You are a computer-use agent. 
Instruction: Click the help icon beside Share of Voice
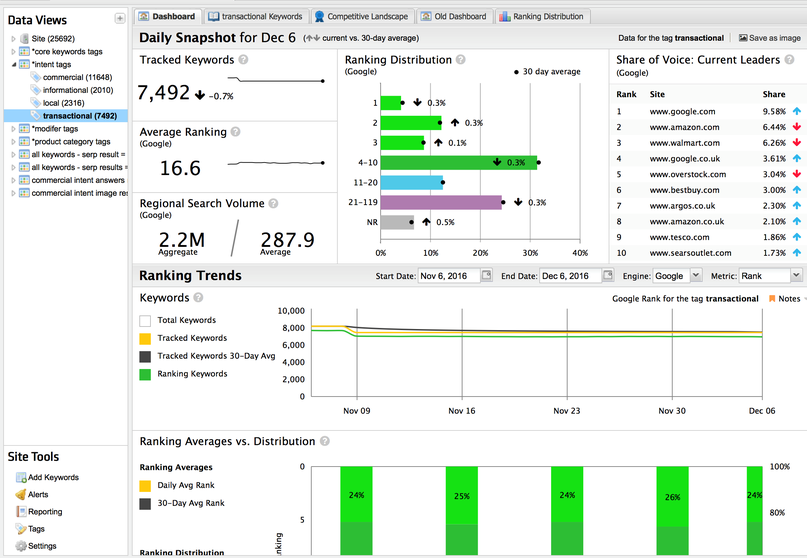789,60
